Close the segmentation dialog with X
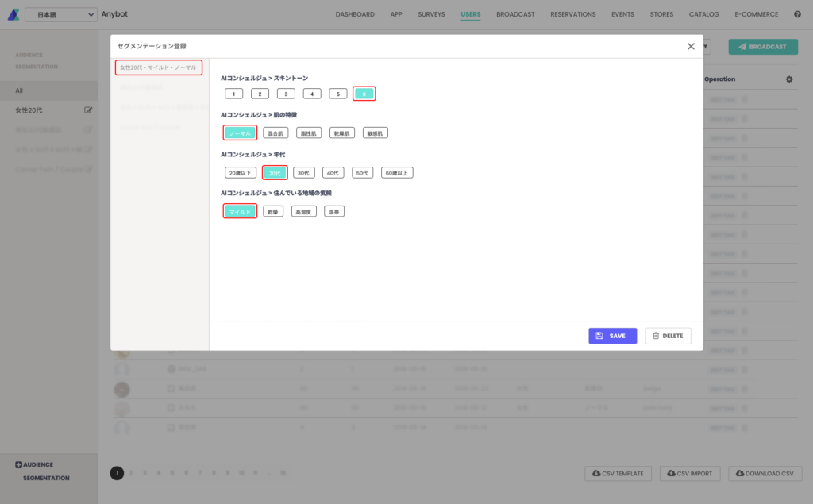 click(691, 46)
